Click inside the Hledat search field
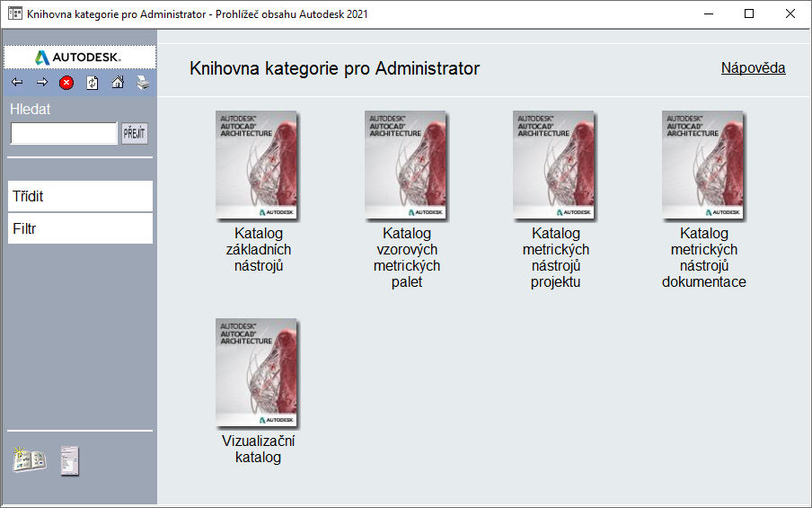This screenshot has height=508, width=812. (x=64, y=133)
